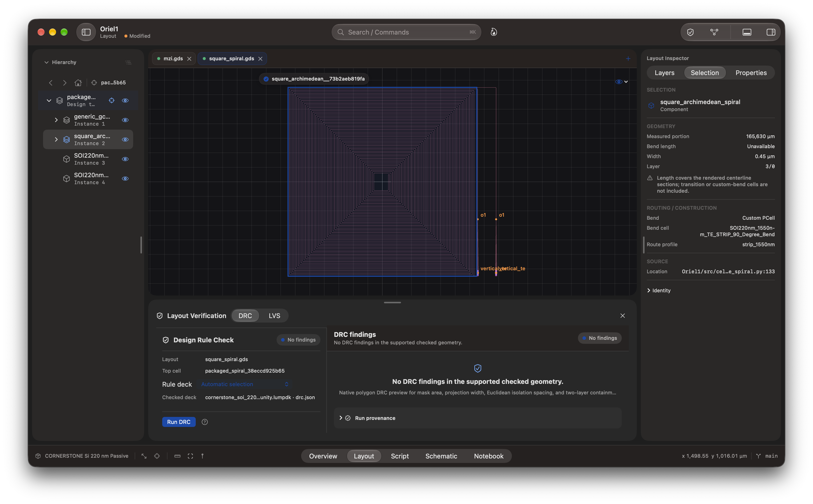Open the verification shield icon in the top toolbar
The image size is (813, 504).
[690, 32]
